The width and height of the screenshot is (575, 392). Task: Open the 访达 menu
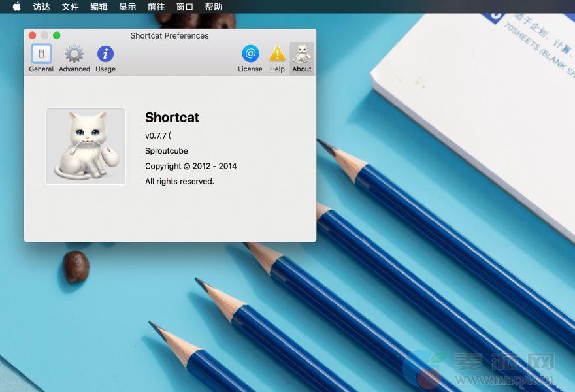(x=42, y=7)
